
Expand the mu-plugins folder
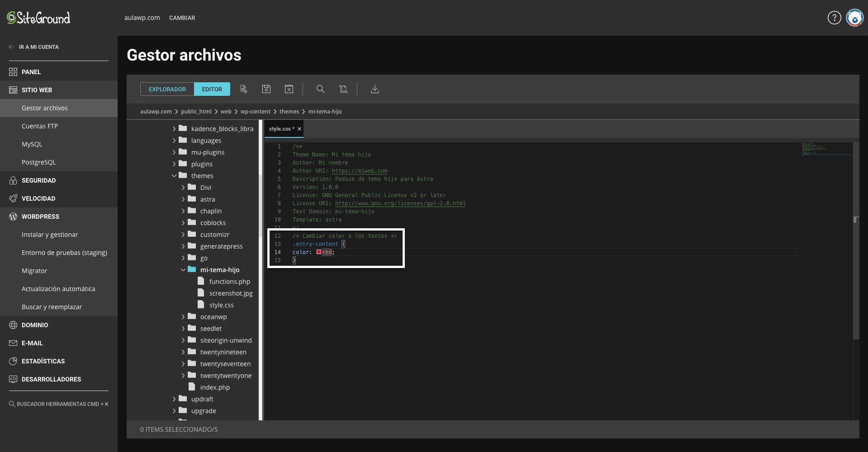(174, 152)
